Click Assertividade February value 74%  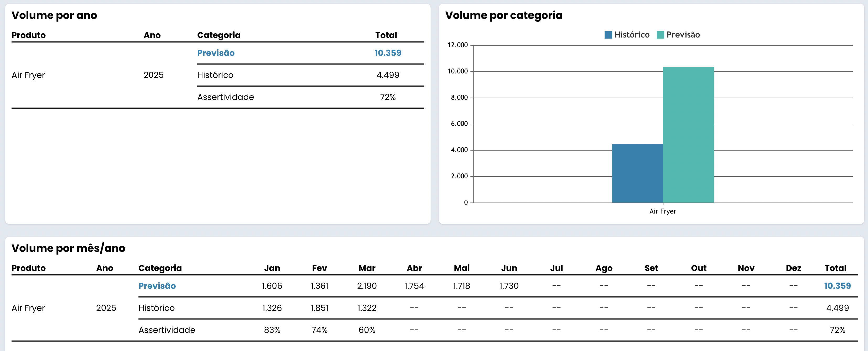[x=319, y=330]
